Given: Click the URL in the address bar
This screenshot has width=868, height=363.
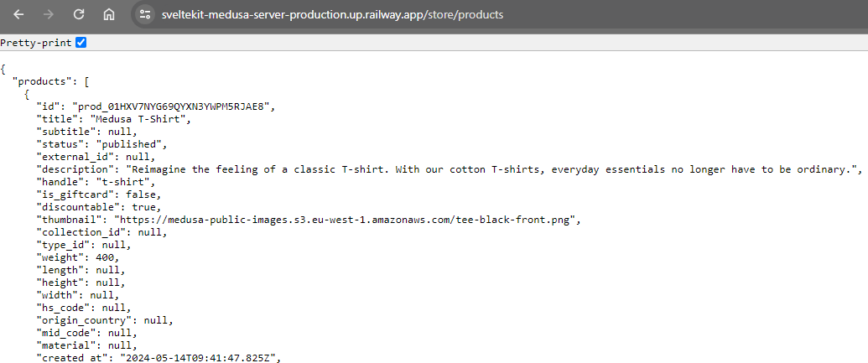Looking at the screenshot, I should (332, 15).
